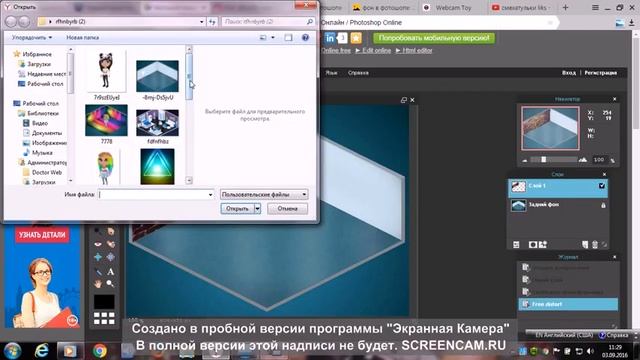Click the new layer icon in Layers panel

pyautogui.click(x=585, y=244)
